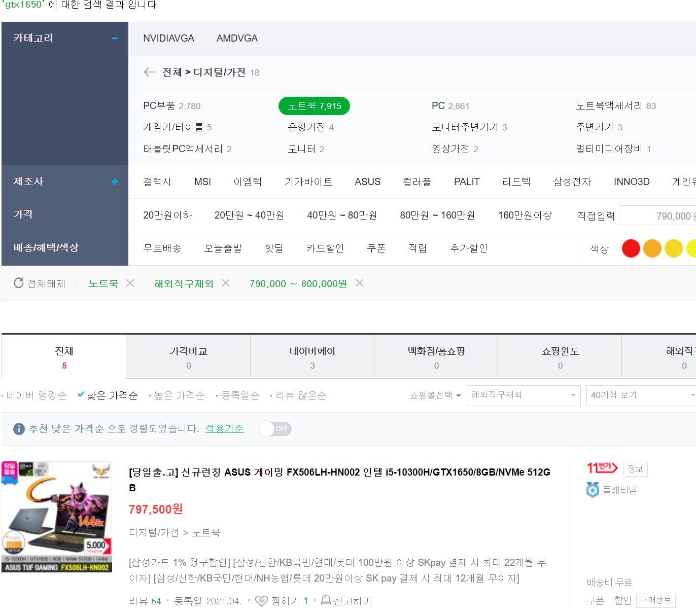
Task: Open the 해외직구제외 combo box
Action: pyautogui.click(x=524, y=395)
